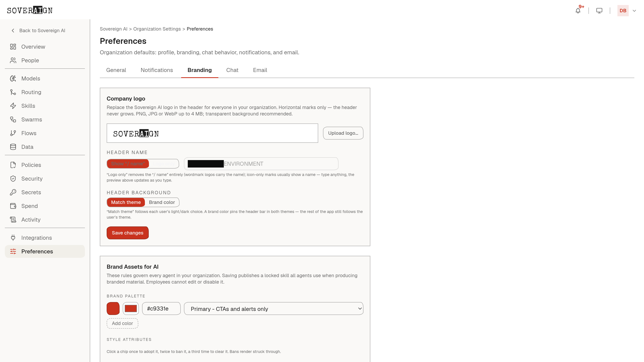Viewport: 644px width, 362px height.
Task: Click the Activity scroll icon
Action: [13, 220]
